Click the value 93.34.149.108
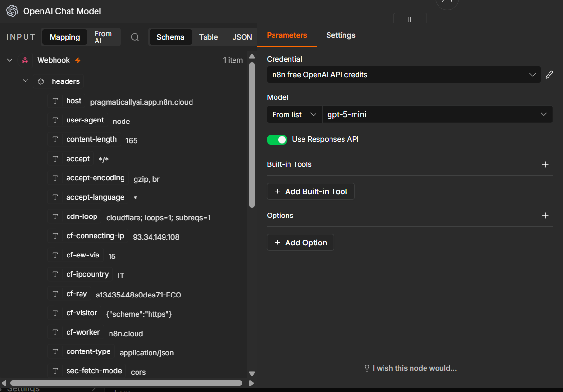This screenshot has width=563, height=392. [156, 237]
